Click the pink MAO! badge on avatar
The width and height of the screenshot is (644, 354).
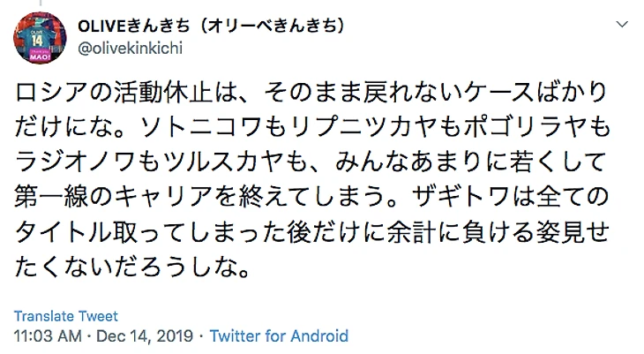click(x=40, y=55)
